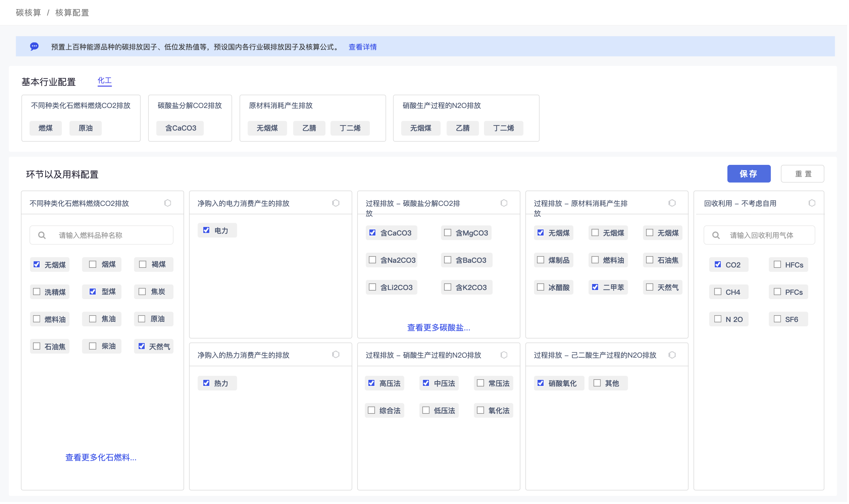Click the hexagon icon in 碳酸盐分解CO2排放 process panel header
This screenshot has width=849, height=504.
505,204
